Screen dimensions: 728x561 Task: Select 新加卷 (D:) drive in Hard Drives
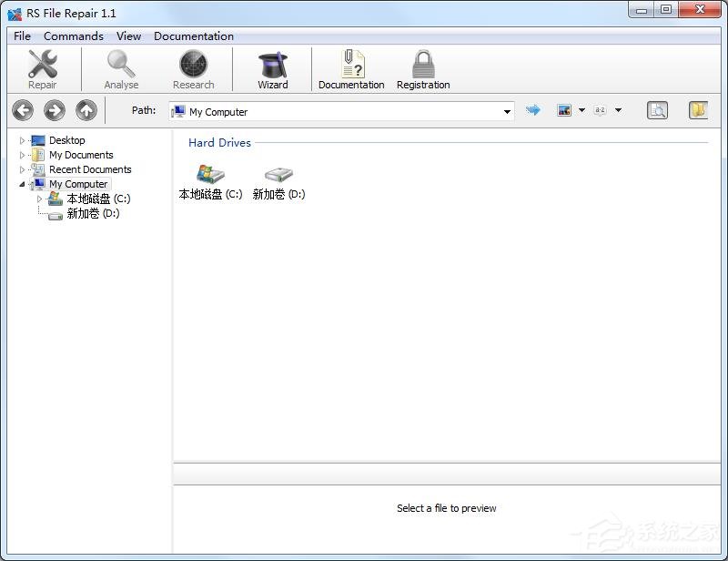(278, 182)
